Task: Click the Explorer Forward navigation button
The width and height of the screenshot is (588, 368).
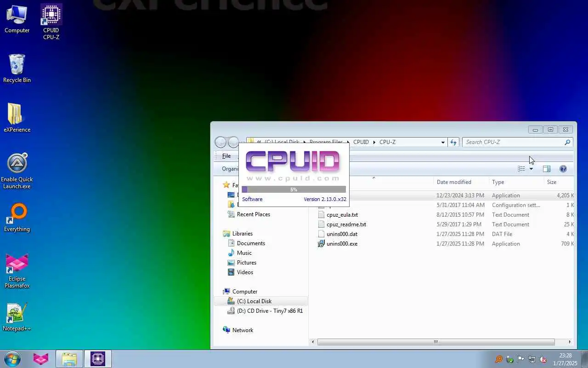Action: click(x=233, y=142)
